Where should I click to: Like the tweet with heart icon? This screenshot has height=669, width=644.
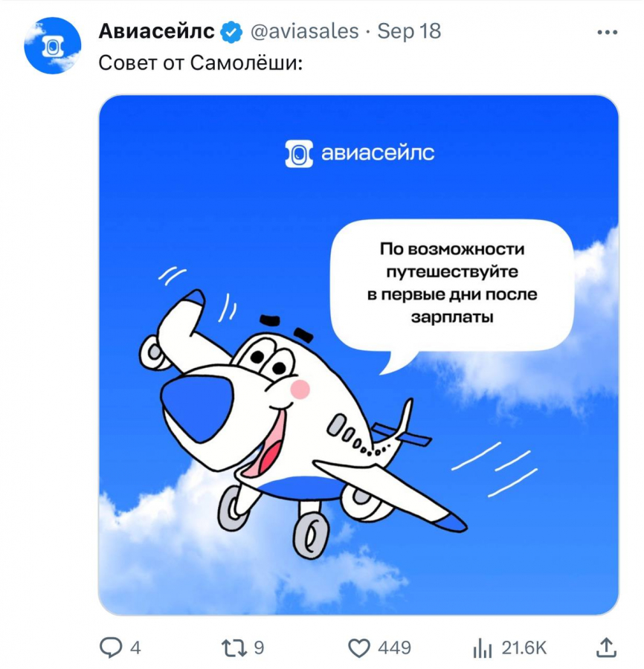359,648
